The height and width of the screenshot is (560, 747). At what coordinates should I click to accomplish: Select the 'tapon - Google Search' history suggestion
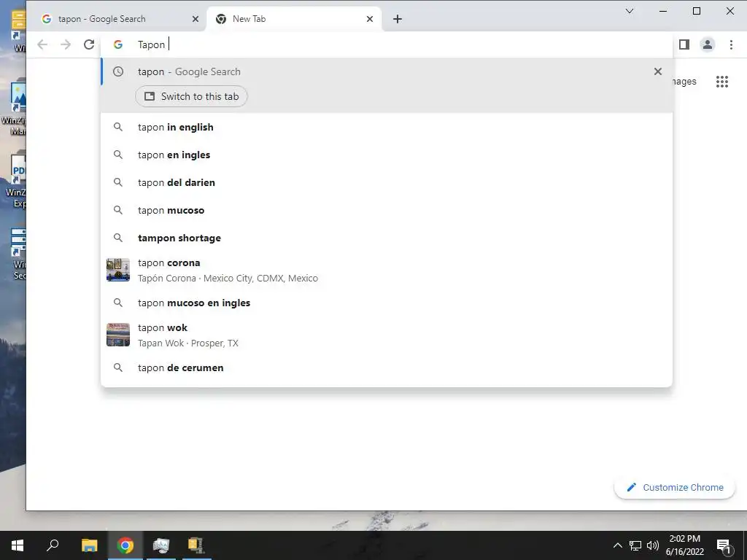pos(387,71)
